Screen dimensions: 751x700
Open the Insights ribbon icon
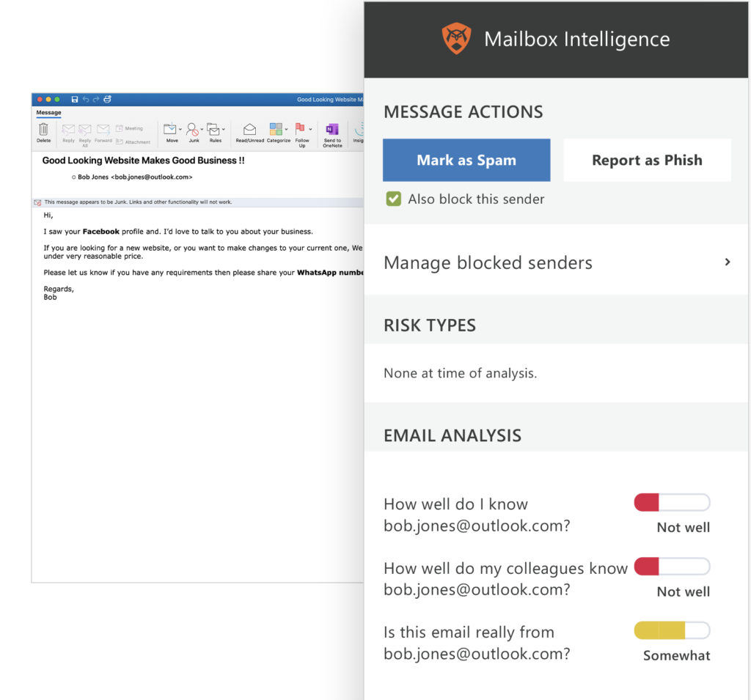[359, 129]
